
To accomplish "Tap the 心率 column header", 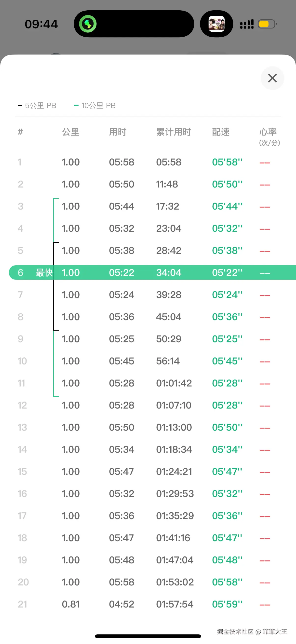I will coord(268,132).
